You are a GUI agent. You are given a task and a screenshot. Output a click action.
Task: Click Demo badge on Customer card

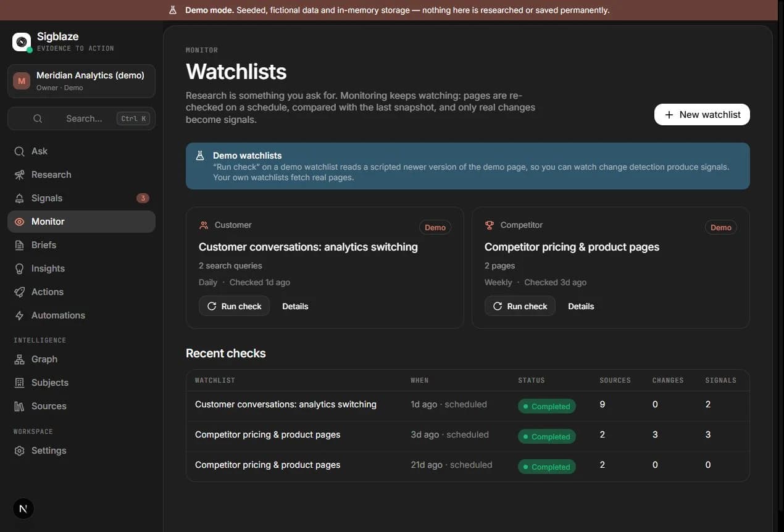(435, 228)
